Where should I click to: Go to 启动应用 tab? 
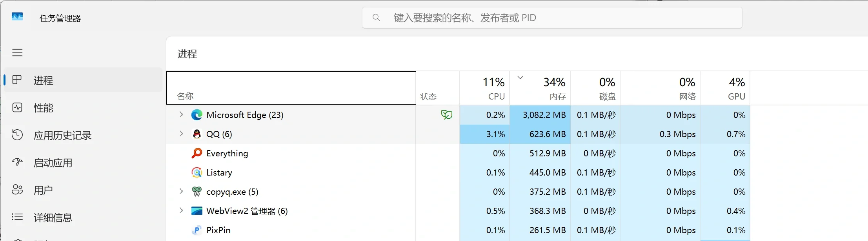pos(83,162)
